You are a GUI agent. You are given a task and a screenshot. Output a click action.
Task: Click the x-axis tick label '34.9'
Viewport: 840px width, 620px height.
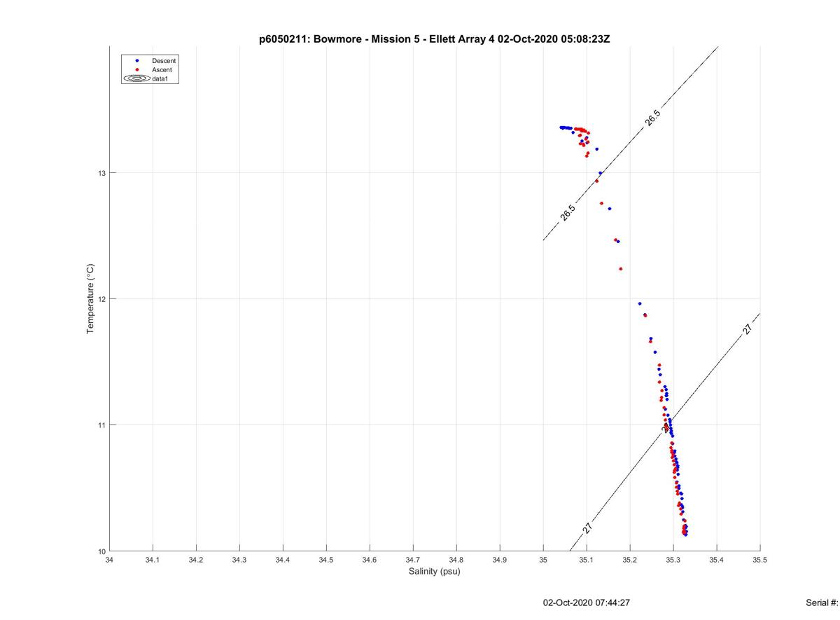tap(500, 560)
